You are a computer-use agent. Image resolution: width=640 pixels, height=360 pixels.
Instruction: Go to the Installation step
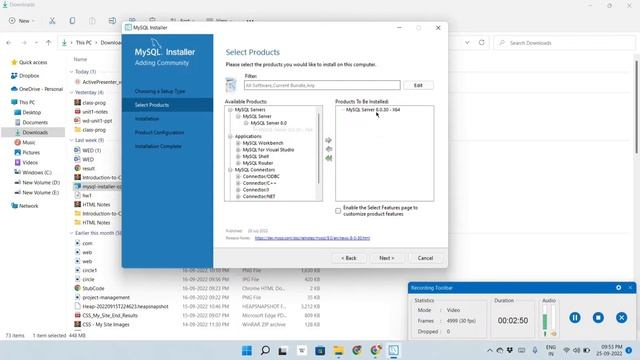coord(147,119)
